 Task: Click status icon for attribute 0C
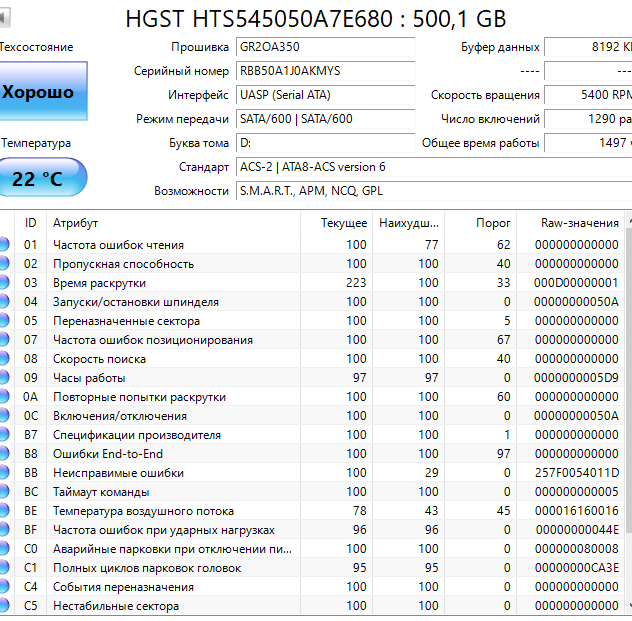pyautogui.click(x=4, y=415)
